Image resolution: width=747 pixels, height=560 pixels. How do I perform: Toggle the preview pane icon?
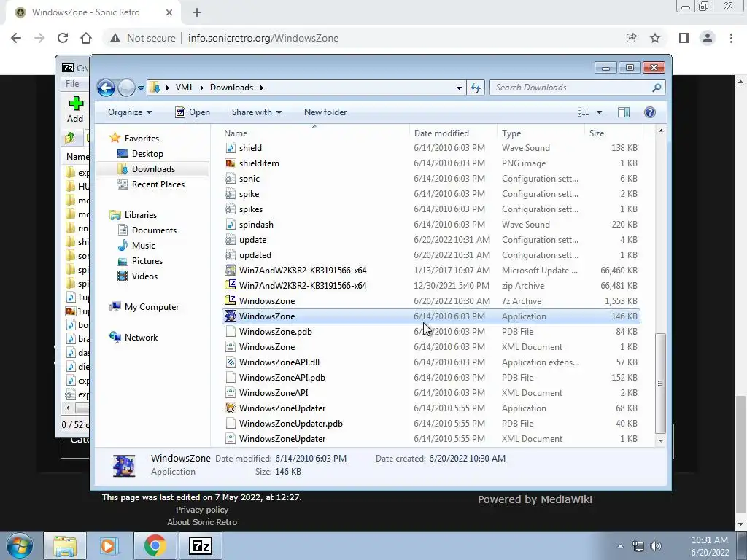coord(624,112)
